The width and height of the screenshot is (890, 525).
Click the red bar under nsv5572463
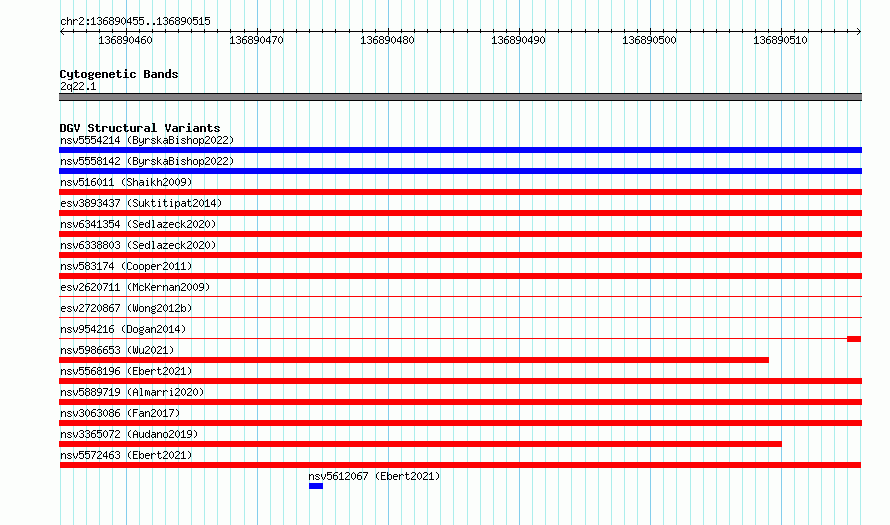[x=460, y=465]
